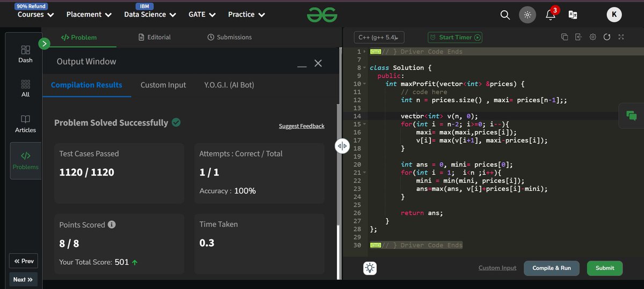
Task: Collapse first for loop fold at line 15
Action: [x=365, y=124]
